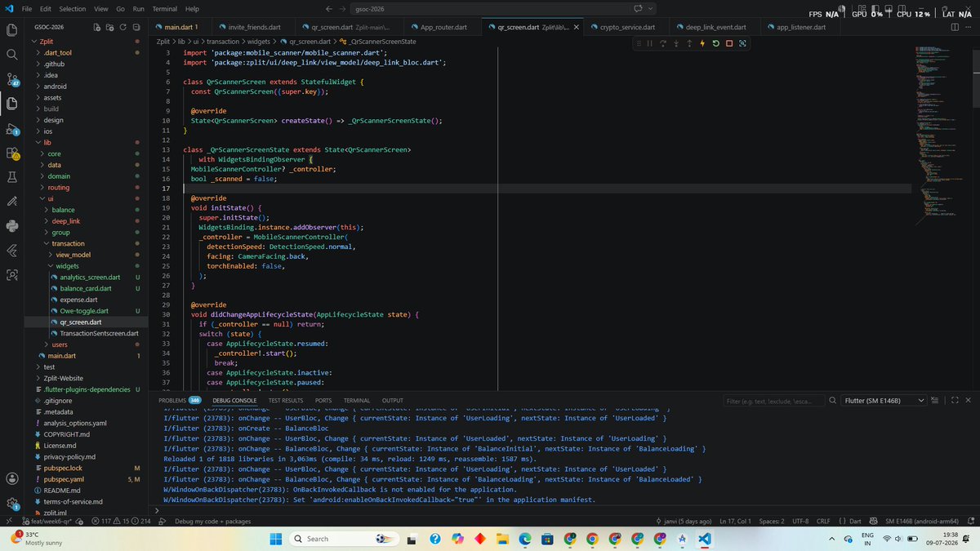Viewport: 980px width, 551px height.
Task: Click Step Over in debug toolbar
Action: 663,43
